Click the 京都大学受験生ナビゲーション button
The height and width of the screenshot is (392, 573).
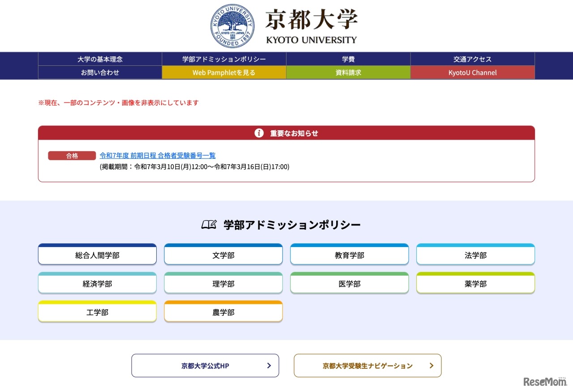(x=367, y=366)
